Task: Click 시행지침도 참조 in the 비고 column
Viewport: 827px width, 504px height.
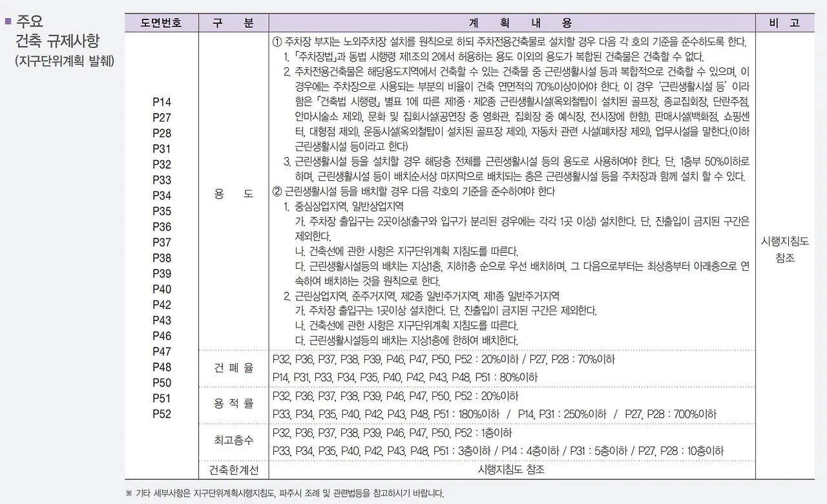Action: [786, 249]
